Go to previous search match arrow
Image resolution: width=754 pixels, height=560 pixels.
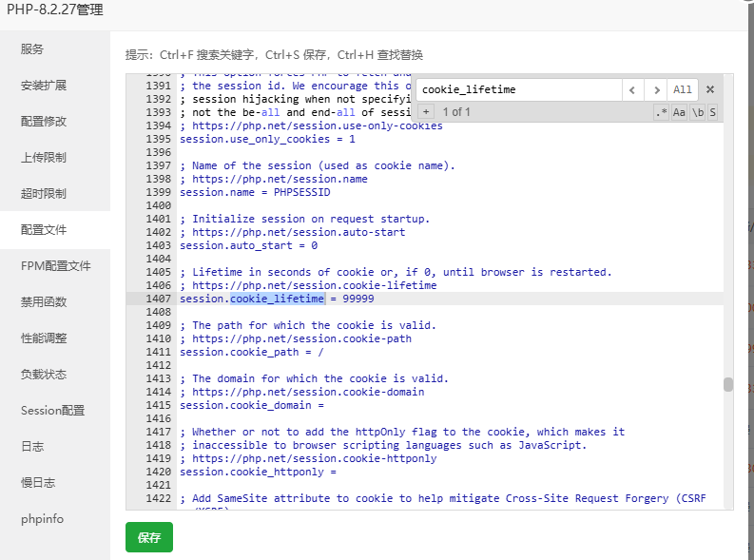632,90
